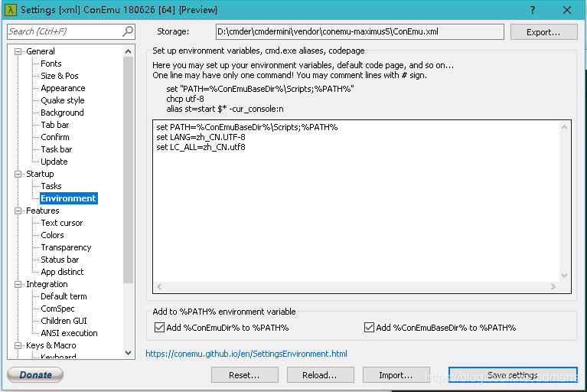Open the Size & Pos page
Viewport: 587px width, 392px height.
(60, 76)
